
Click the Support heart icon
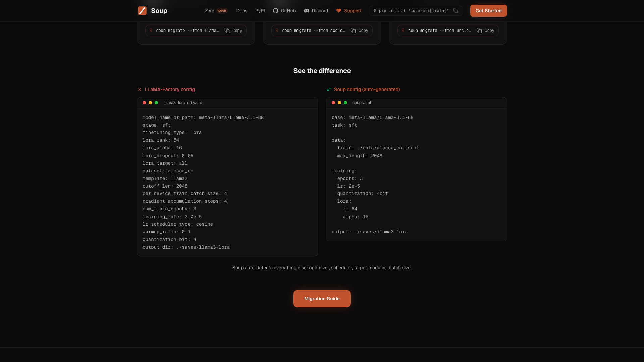339,11
